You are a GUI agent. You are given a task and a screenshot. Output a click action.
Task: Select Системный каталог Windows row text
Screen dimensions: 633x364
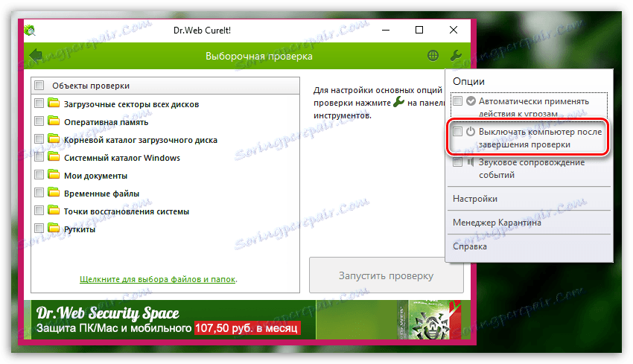click(122, 158)
